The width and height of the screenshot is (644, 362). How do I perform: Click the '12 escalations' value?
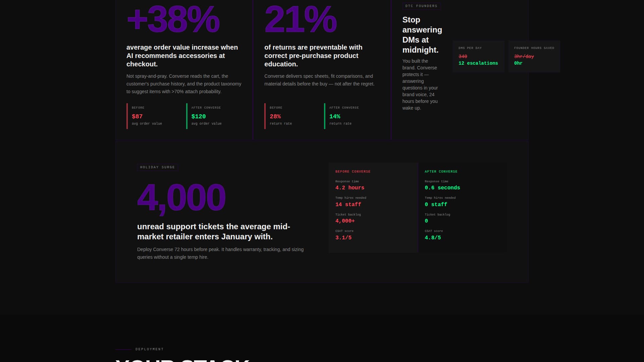pos(478,63)
